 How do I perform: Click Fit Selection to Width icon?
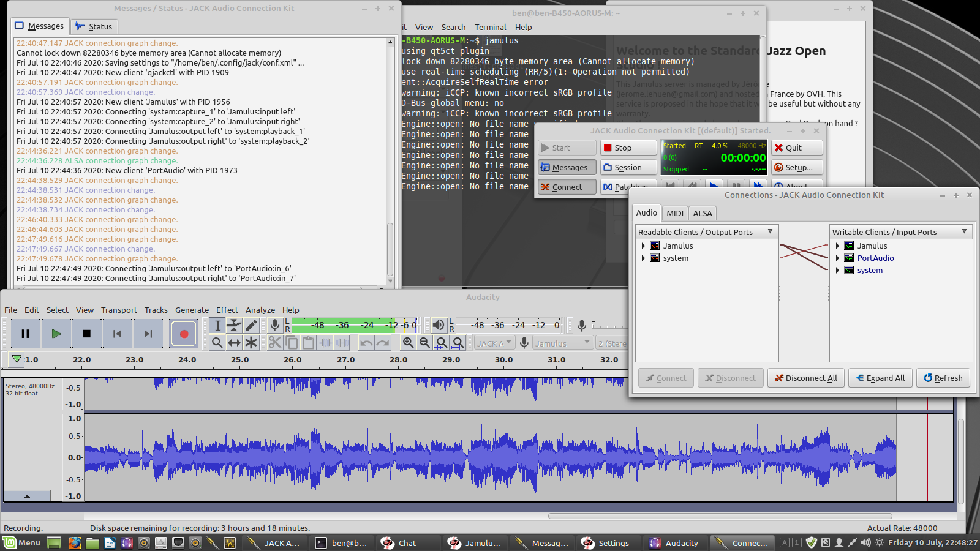click(441, 343)
